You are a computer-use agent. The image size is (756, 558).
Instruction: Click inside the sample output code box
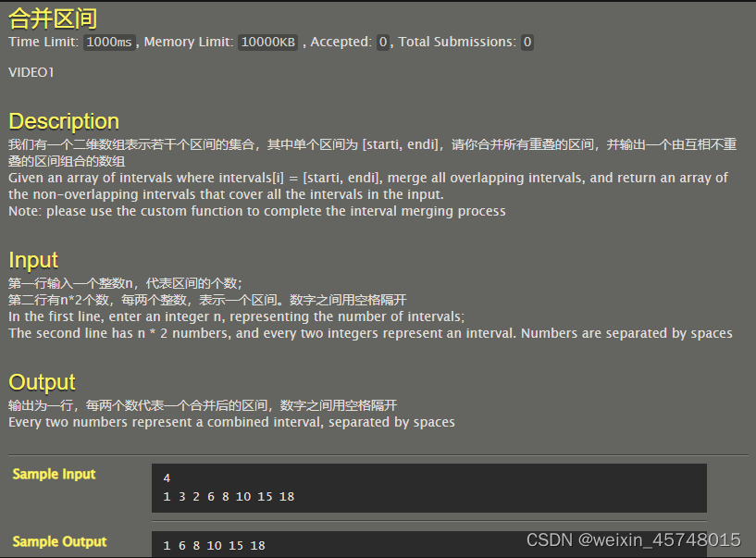click(428, 545)
